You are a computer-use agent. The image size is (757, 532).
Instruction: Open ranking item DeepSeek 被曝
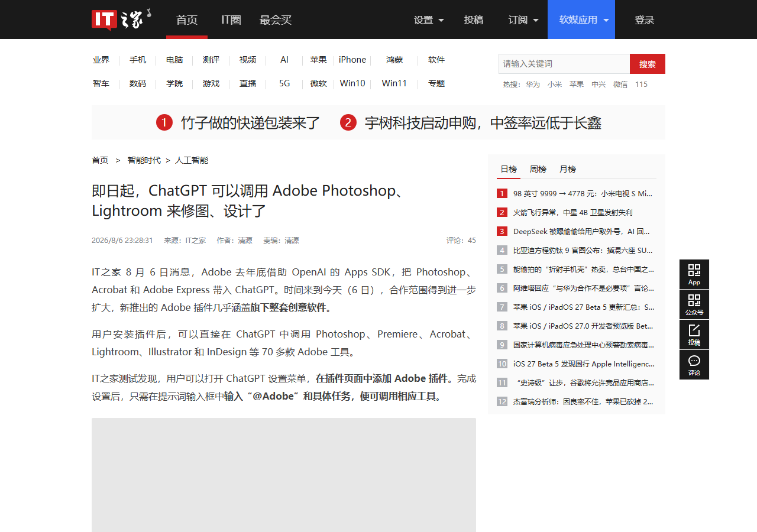click(582, 231)
